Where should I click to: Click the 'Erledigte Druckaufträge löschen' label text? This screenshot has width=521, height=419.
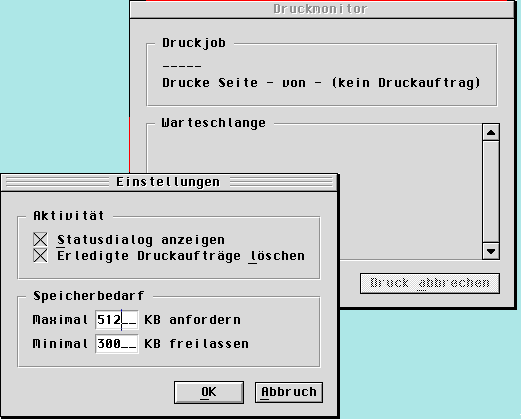pyautogui.click(x=181, y=256)
